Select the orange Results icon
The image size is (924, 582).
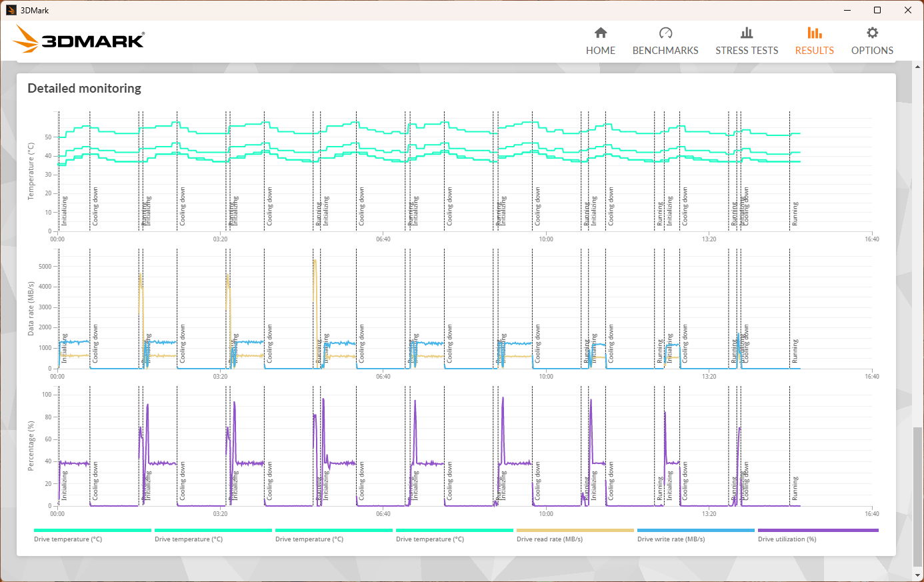(814, 33)
